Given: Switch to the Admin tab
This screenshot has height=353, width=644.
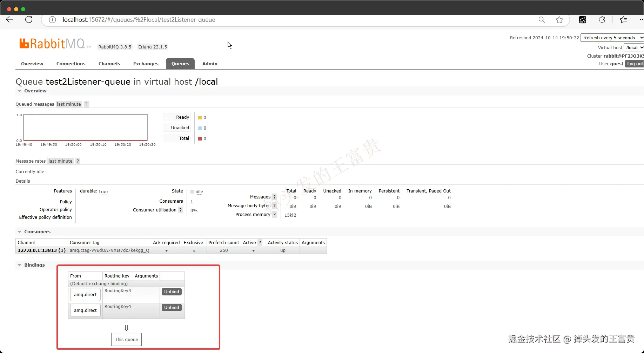Looking at the screenshot, I should (x=210, y=64).
